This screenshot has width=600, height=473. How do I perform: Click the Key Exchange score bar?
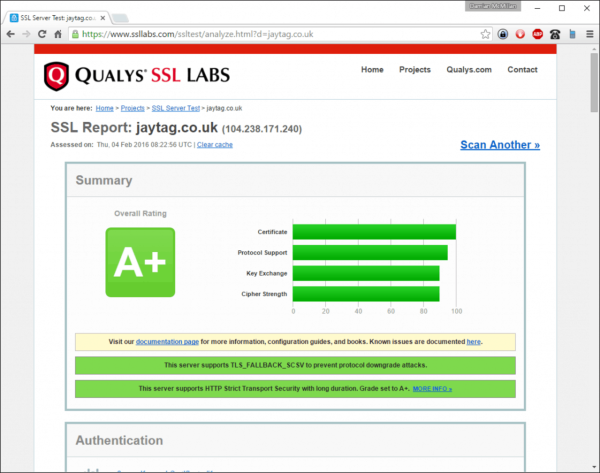(x=366, y=273)
